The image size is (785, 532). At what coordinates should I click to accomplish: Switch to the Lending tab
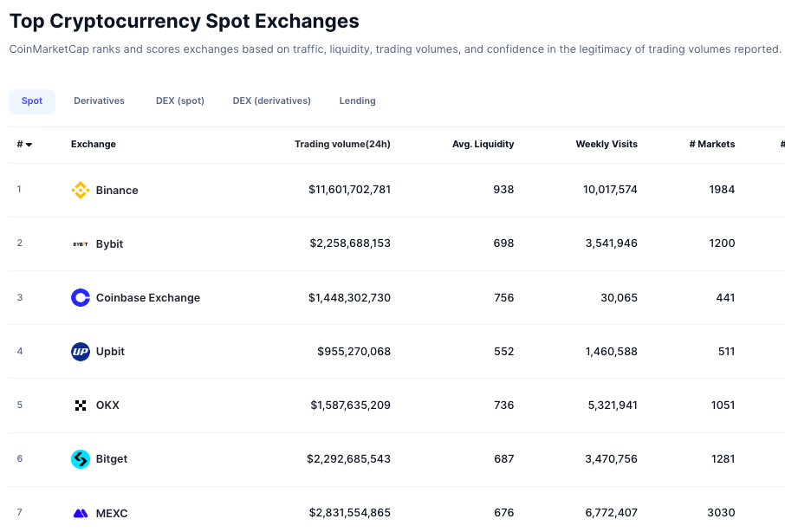coord(358,101)
